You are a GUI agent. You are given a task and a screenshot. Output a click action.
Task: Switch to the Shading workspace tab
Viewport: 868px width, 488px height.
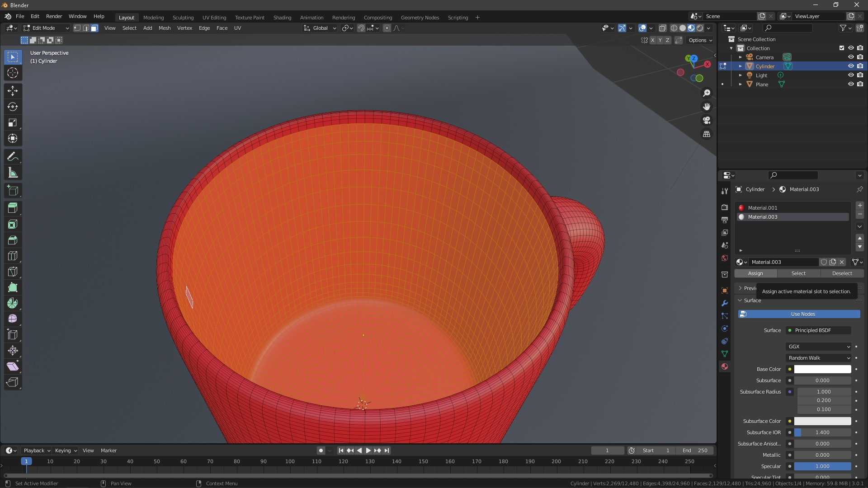click(282, 18)
